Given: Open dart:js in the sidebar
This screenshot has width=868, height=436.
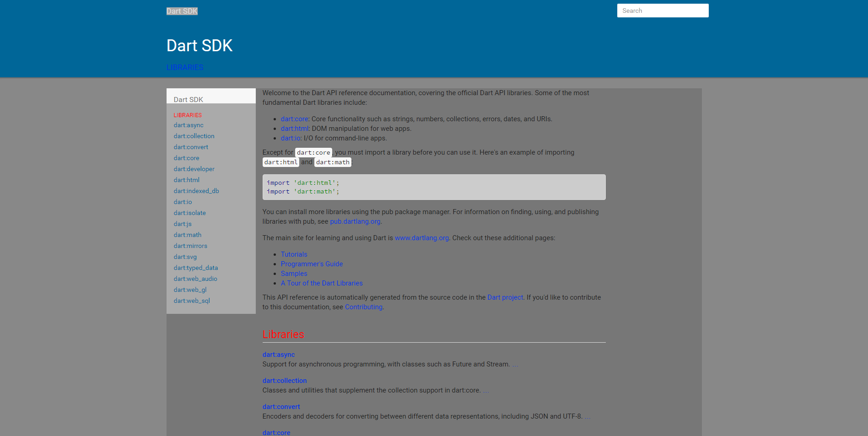Looking at the screenshot, I should [183, 224].
